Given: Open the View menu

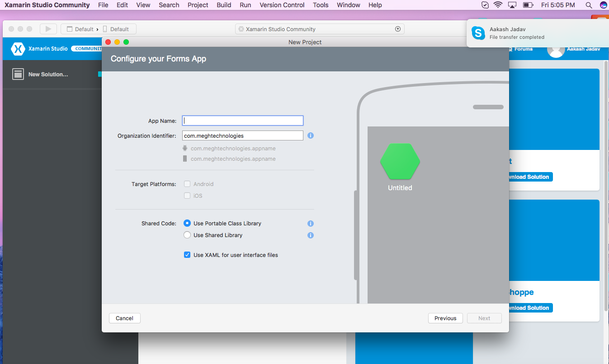Looking at the screenshot, I should coord(143,5).
